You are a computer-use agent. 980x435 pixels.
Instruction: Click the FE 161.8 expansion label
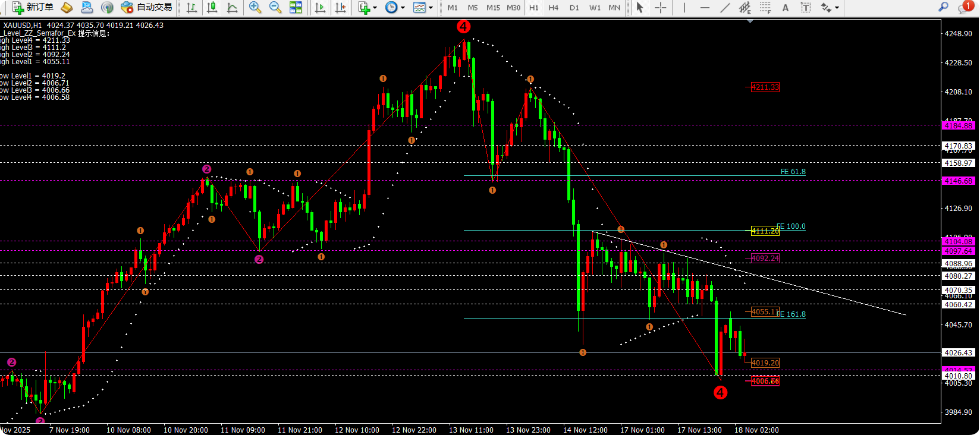pos(791,314)
